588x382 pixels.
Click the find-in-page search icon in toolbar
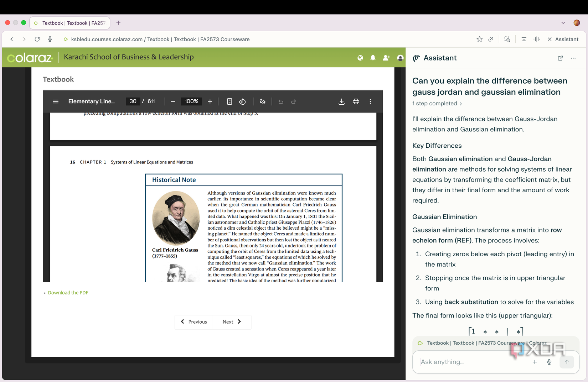tap(507, 39)
